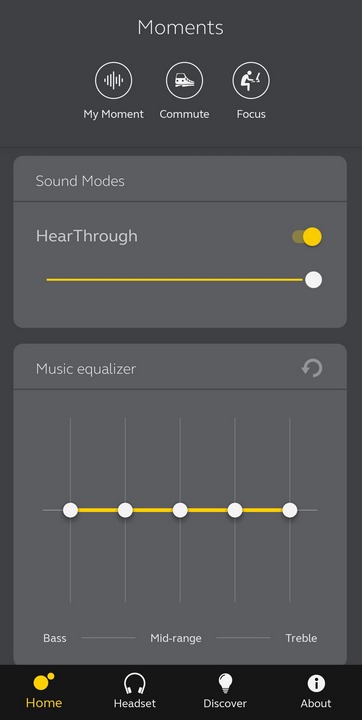Screen dimensions: 362x720
Task: Click the Mid-range equalizer band knob
Action: [180, 510]
